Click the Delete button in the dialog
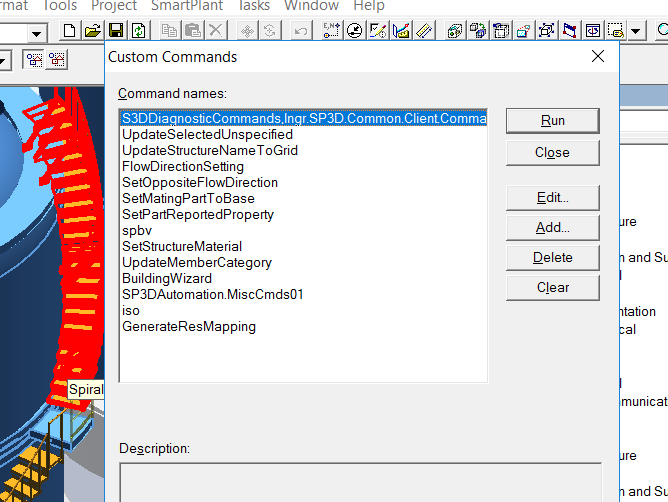 point(553,258)
